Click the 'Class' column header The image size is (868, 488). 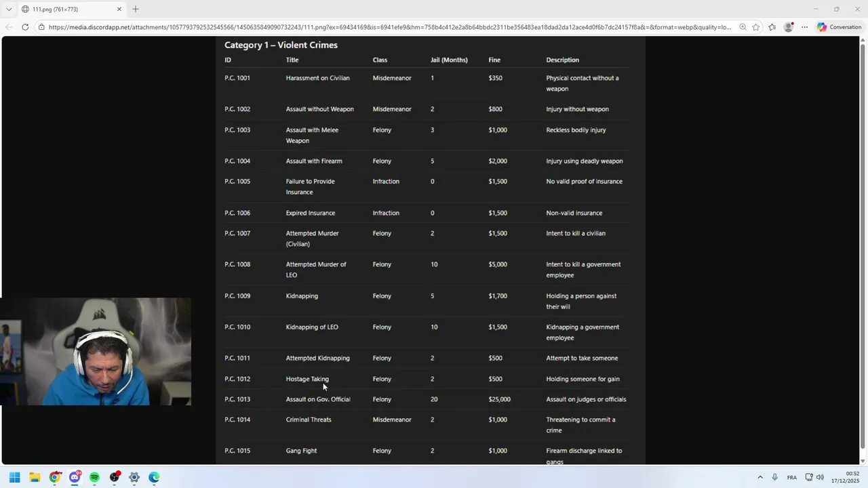[380, 60]
